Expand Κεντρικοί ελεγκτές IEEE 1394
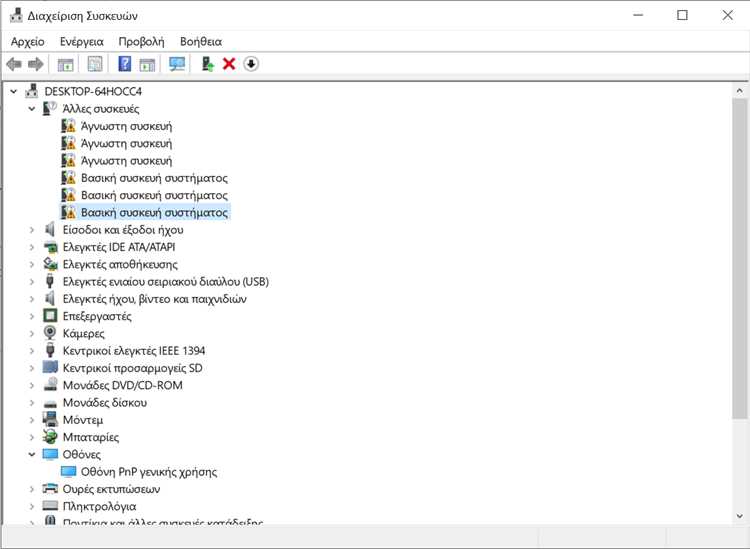Screen dimensions: 750x549 (x=32, y=351)
